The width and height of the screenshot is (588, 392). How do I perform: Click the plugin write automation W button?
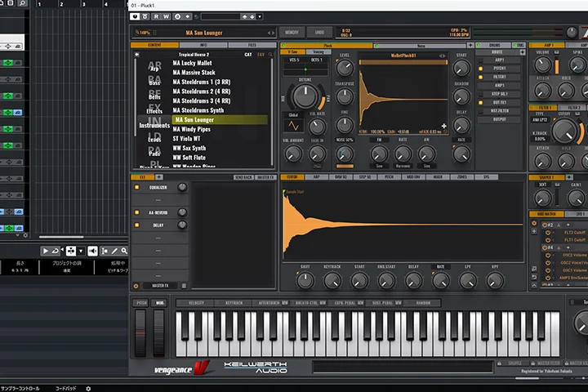tap(166, 16)
